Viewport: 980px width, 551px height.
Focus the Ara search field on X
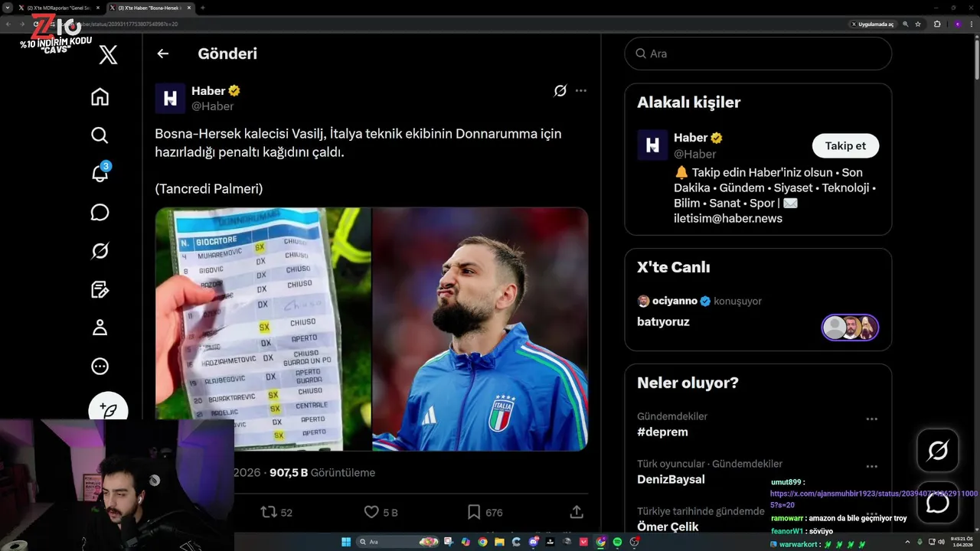coord(758,54)
